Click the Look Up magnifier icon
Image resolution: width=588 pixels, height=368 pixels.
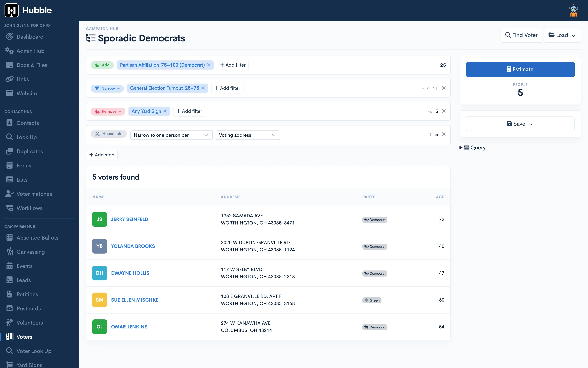(x=10, y=137)
